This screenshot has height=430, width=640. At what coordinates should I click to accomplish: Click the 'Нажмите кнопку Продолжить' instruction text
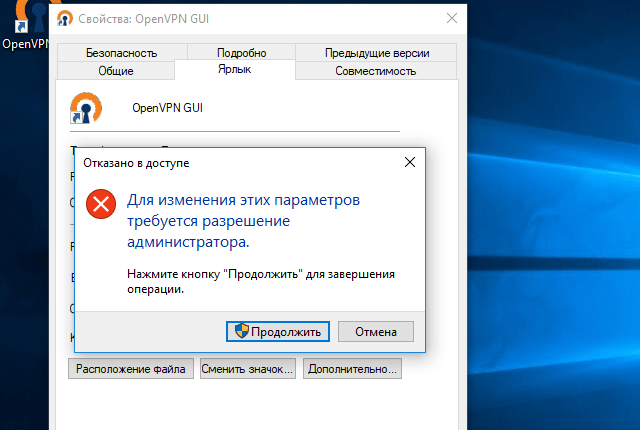pyautogui.click(x=261, y=281)
